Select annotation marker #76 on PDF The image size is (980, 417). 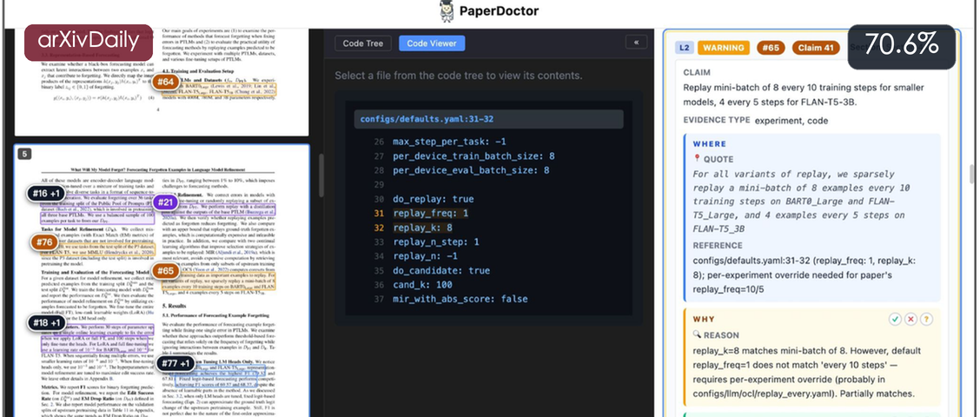(x=43, y=242)
